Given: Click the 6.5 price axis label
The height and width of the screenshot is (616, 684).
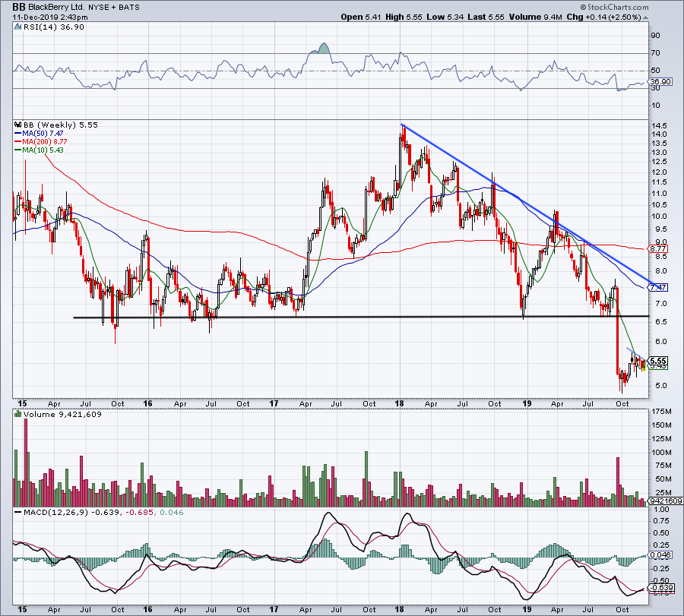Looking at the screenshot, I should pos(660,322).
